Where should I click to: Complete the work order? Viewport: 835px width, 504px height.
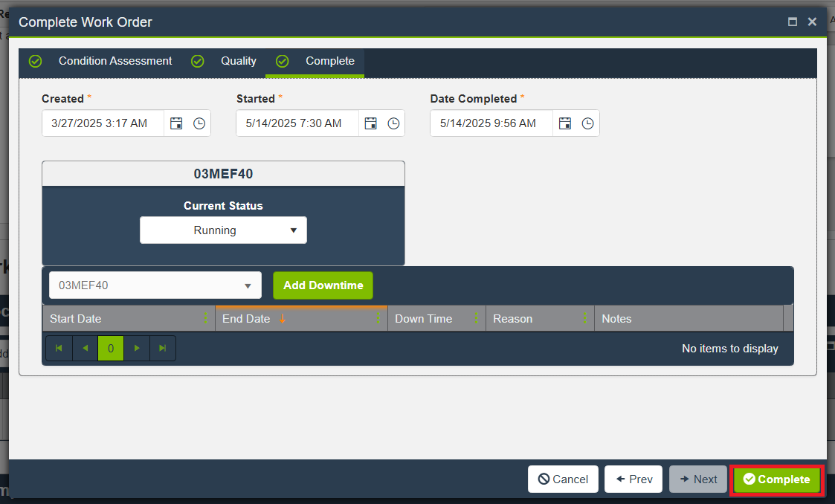point(776,479)
